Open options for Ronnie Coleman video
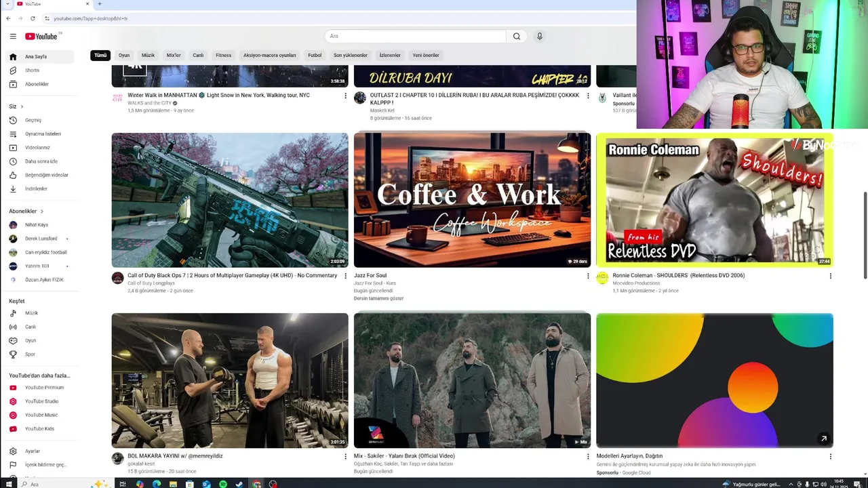Screen dimensions: 868x488 [830, 276]
